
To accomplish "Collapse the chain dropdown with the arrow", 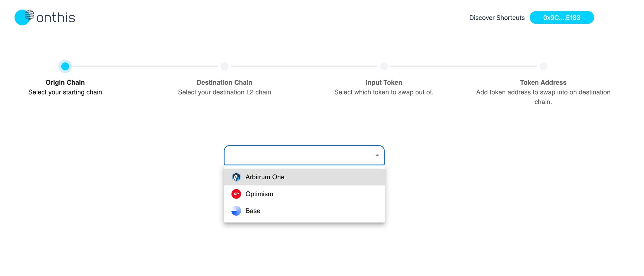I will pyautogui.click(x=377, y=155).
